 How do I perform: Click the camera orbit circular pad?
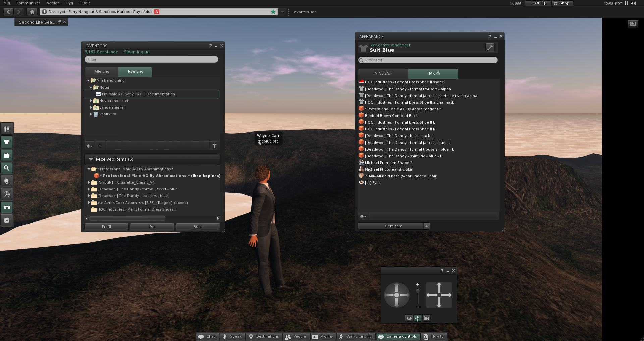coord(397,295)
